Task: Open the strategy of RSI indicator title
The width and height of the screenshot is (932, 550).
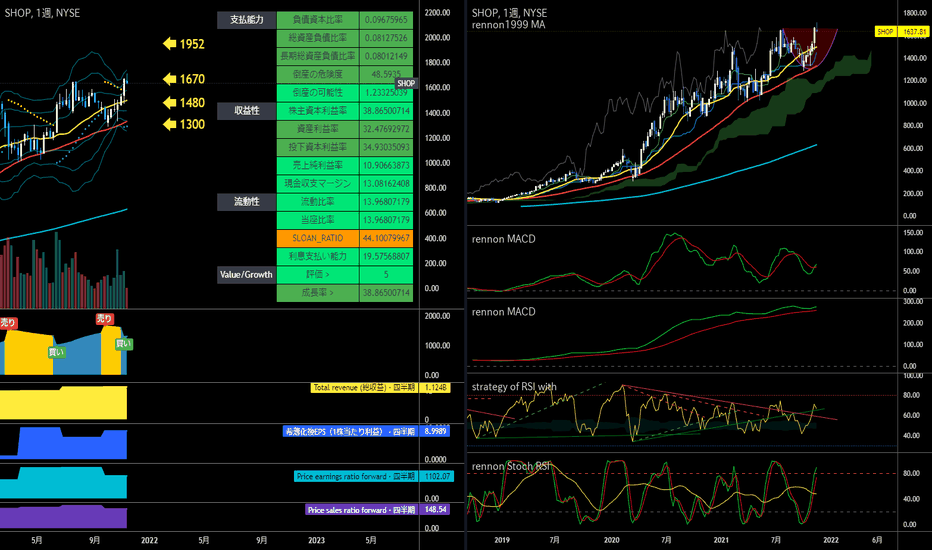Action: tap(514, 386)
